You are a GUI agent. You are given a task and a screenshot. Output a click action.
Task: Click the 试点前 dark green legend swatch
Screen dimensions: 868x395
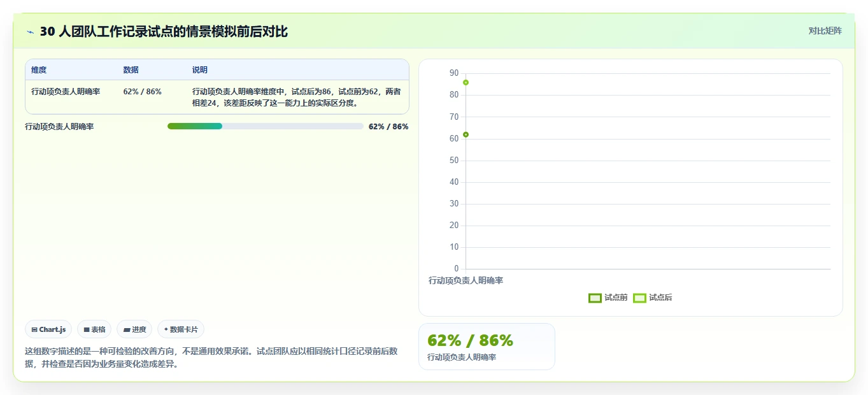coord(595,298)
